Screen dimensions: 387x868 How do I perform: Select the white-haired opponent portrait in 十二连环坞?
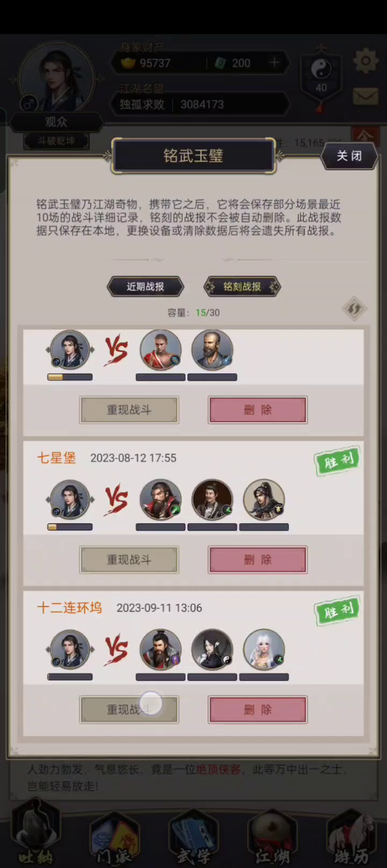coord(264,649)
